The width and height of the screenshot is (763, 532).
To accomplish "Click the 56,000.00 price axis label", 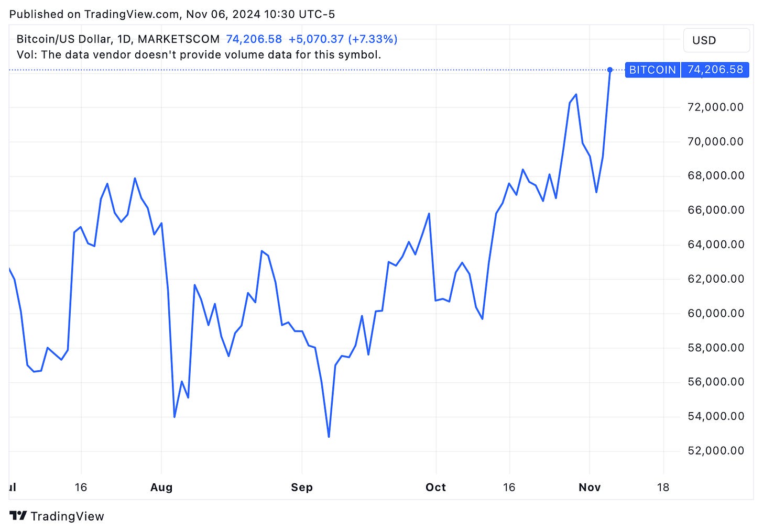I will (x=715, y=382).
